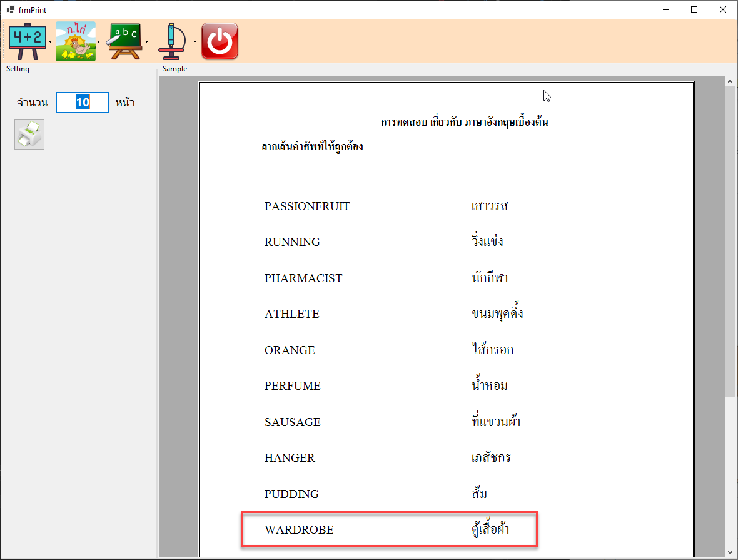Click the Thai word นักกีฬา
Image resolution: width=738 pixels, height=560 pixels.
point(490,277)
